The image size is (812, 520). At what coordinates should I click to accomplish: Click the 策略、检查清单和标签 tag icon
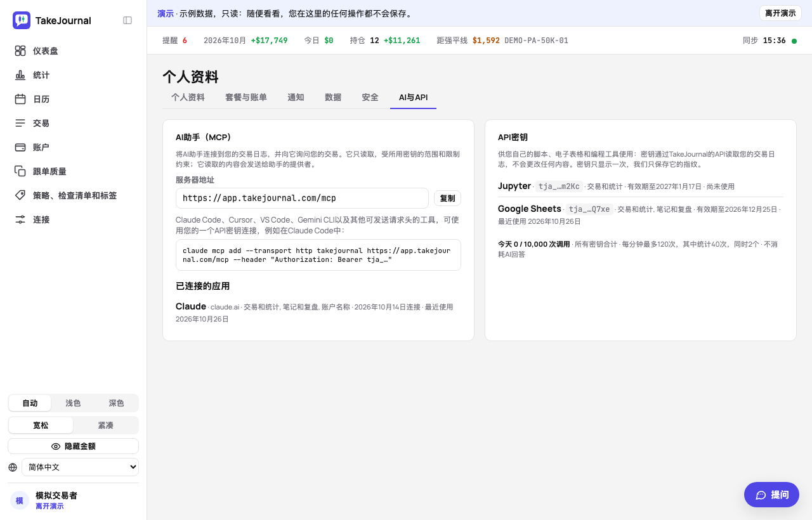click(20, 195)
